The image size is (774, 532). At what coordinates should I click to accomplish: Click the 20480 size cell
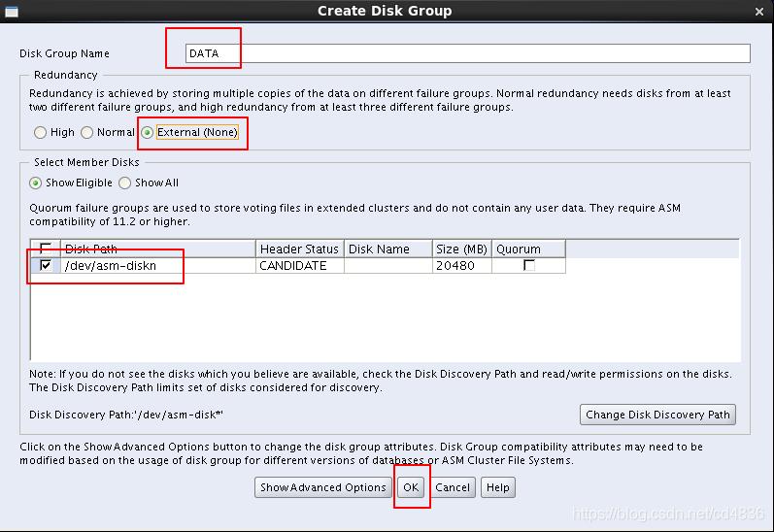tap(461, 265)
